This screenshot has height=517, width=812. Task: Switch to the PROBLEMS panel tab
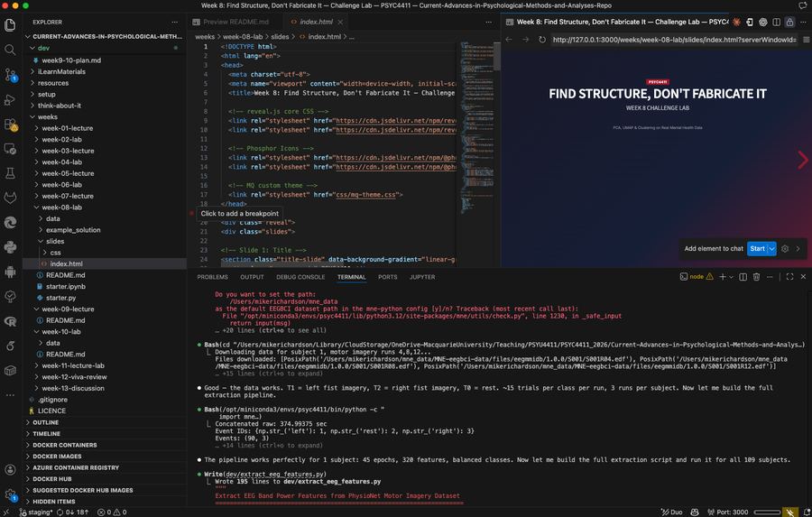(212, 277)
